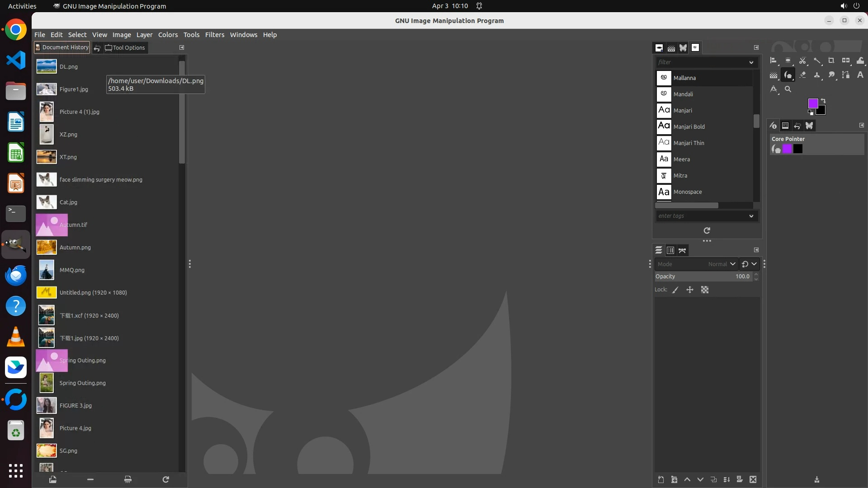Select the Text tool in toolbox
The width and height of the screenshot is (868, 488).
860,75
